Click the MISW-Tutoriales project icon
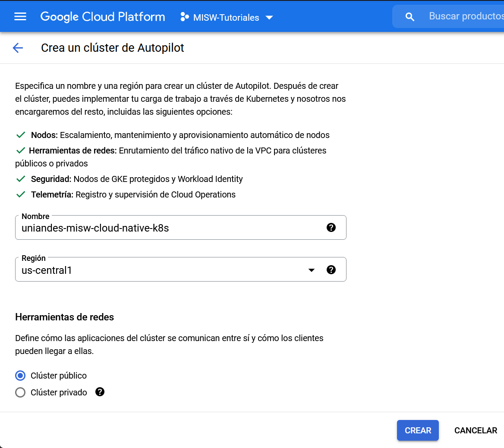 pyautogui.click(x=185, y=17)
